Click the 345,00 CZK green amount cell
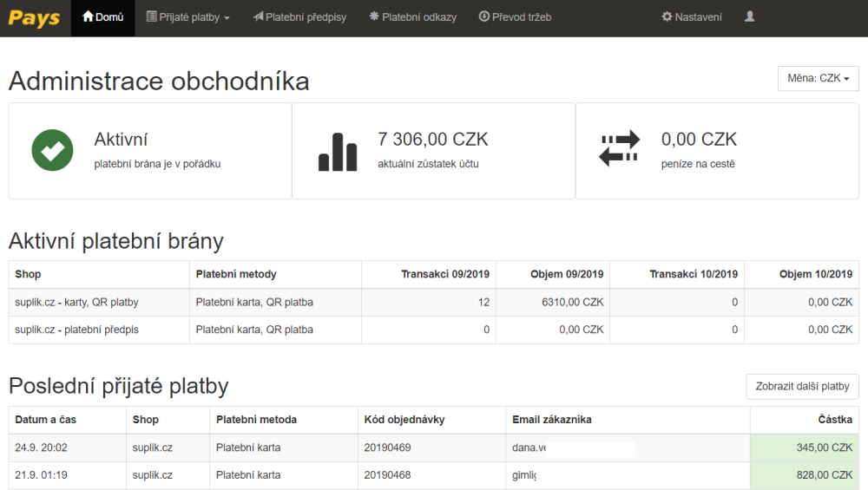Viewport: 868px width, 490px height. tap(804, 448)
